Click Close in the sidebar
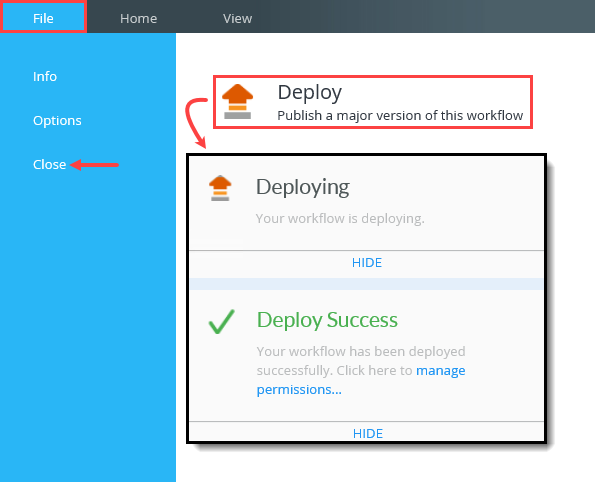This screenshot has width=595, height=482. pyautogui.click(x=49, y=164)
